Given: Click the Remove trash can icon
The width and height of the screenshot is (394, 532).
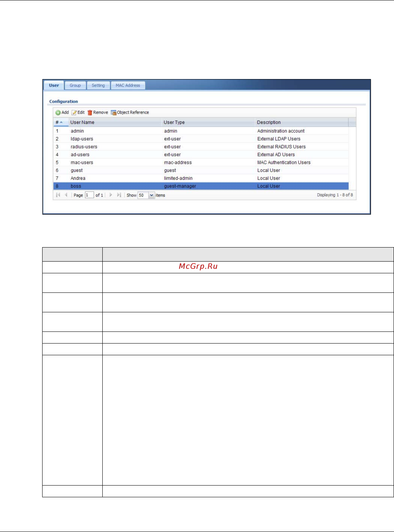Looking at the screenshot, I should click(x=90, y=113).
